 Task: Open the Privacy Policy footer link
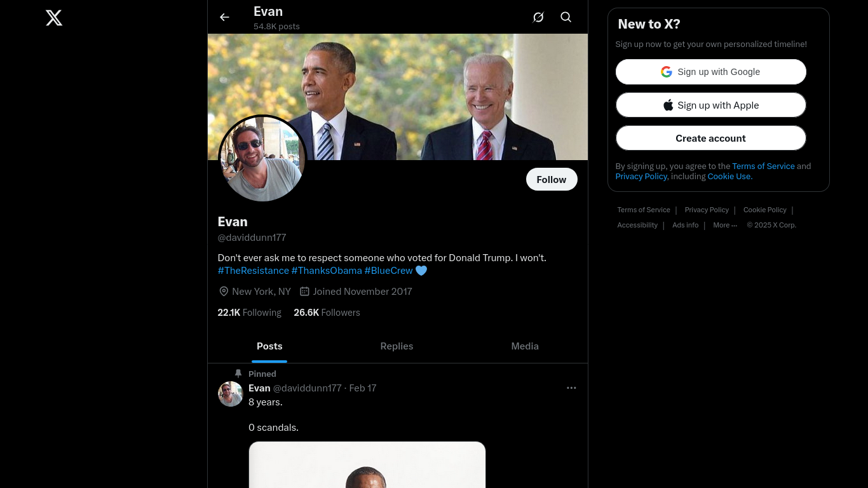[707, 210]
